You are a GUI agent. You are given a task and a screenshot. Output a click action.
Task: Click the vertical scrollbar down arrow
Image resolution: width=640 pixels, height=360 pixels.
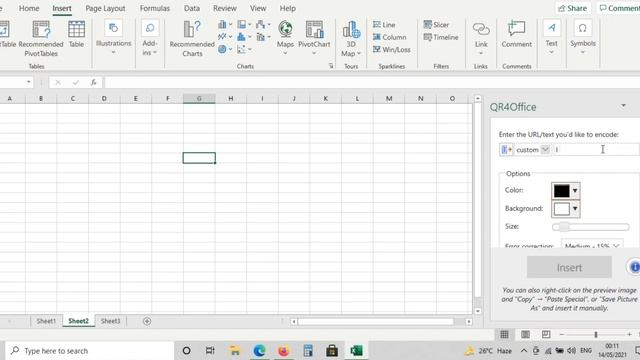tap(478, 311)
